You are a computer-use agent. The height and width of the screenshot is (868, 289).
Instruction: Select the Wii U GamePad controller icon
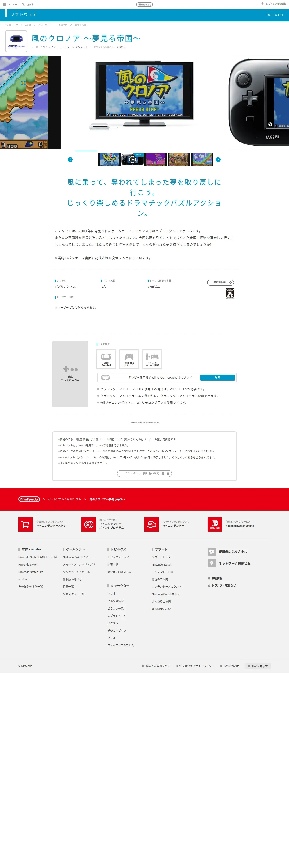click(x=106, y=359)
